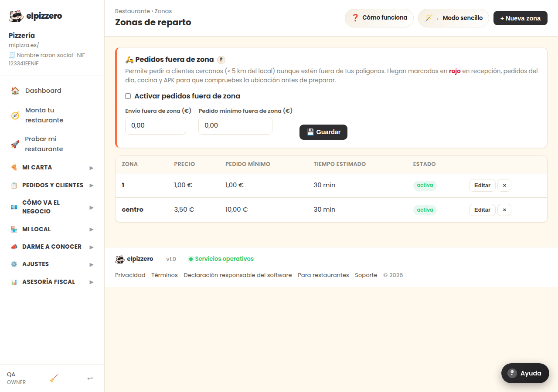The height and width of the screenshot is (392, 558).
Task: Expand PEDIDOS Y CLIENTES section arrow
Action: click(92, 186)
